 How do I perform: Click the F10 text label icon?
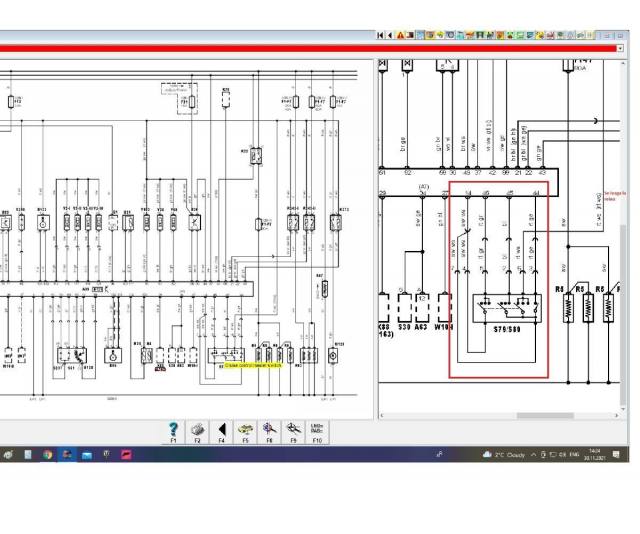318,429
